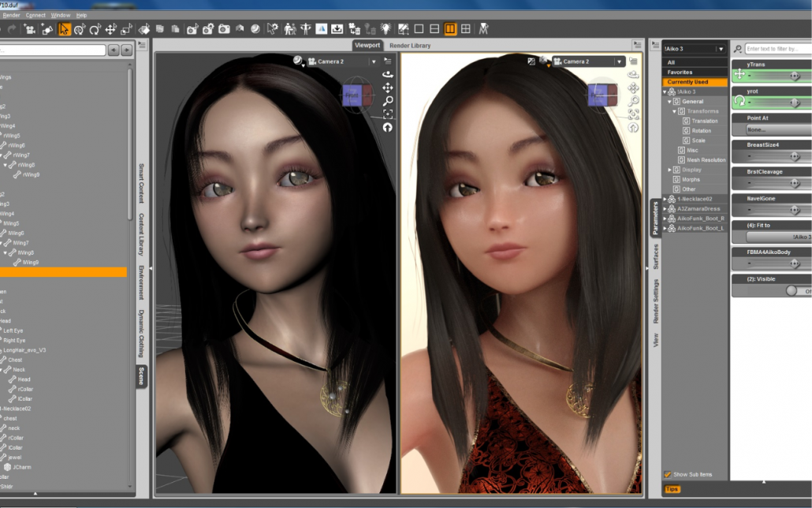Select the Surface Selection tool in the toolbar

point(143,30)
